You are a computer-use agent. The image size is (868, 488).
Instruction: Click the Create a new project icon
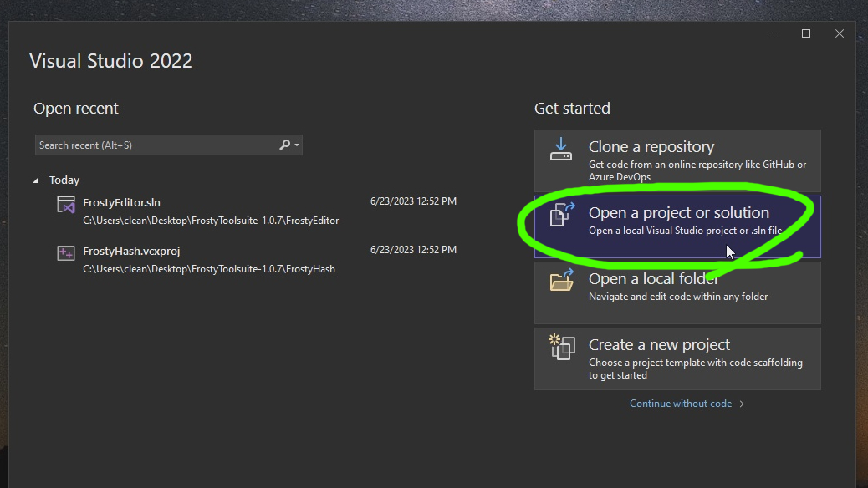coord(562,347)
